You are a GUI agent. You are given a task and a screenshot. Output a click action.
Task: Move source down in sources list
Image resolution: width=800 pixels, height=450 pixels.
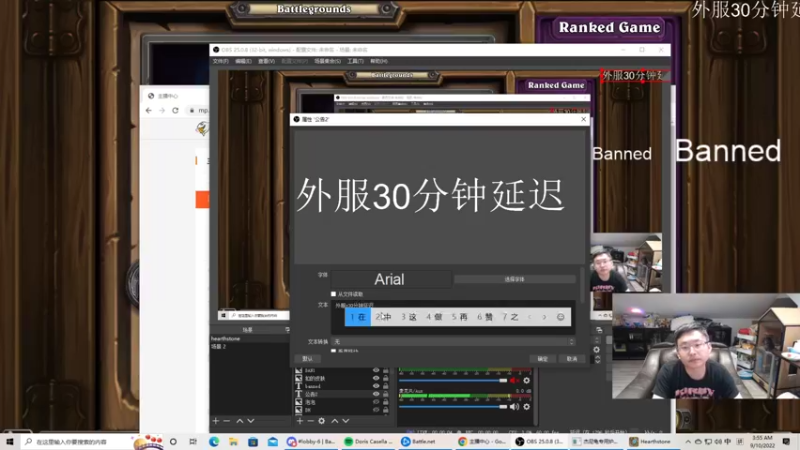pos(346,421)
